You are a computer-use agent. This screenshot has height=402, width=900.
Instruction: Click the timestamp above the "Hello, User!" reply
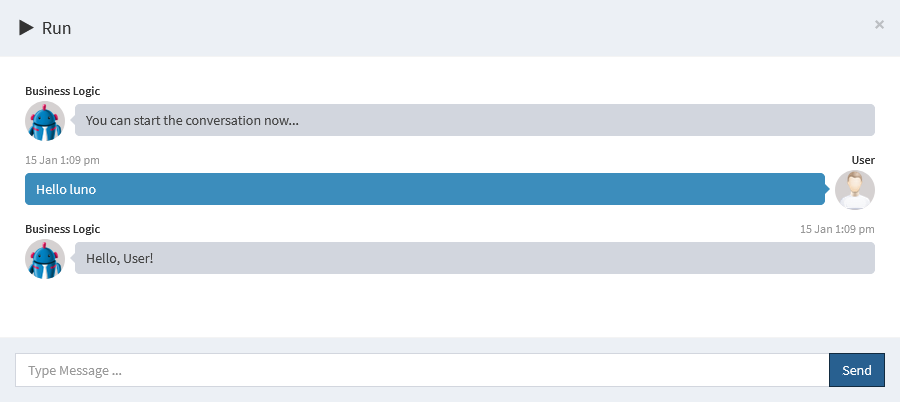[837, 229]
